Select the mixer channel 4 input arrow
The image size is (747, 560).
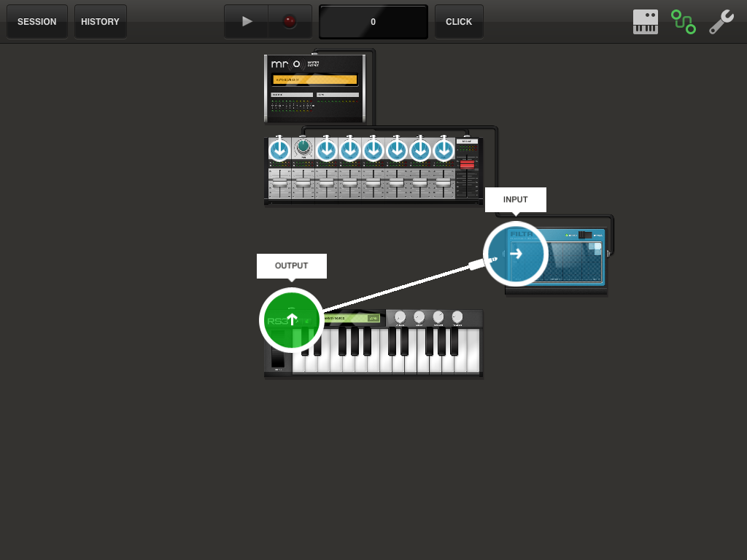(349, 150)
